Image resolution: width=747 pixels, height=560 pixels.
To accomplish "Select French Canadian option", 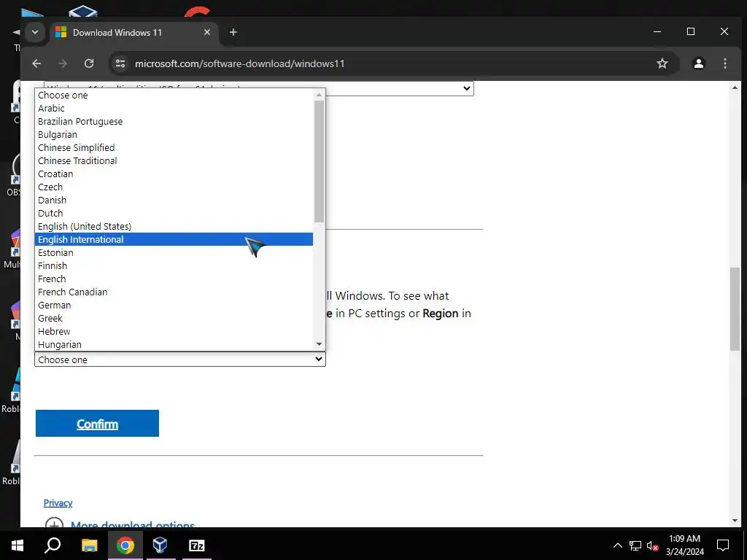I will pyautogui.click(x=174, y=292).
